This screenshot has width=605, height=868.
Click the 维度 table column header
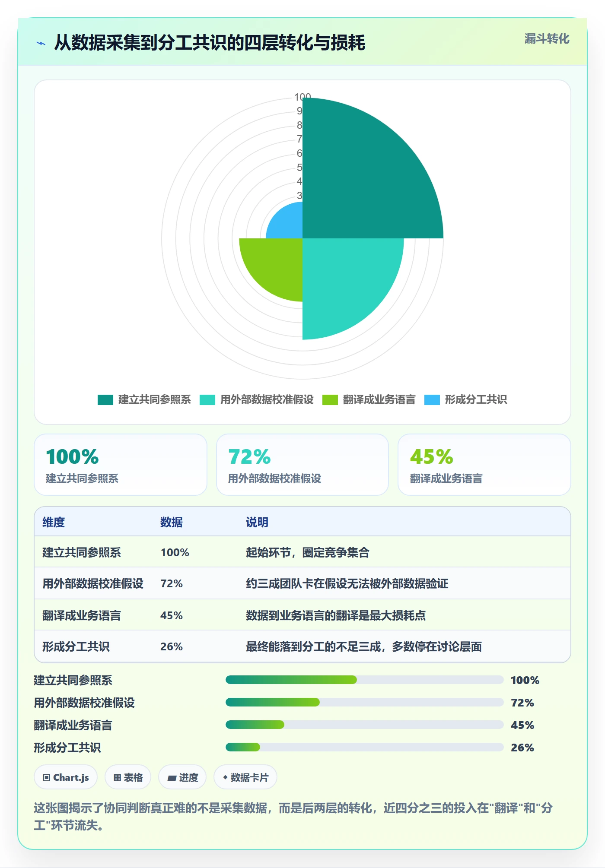(54, 522)
